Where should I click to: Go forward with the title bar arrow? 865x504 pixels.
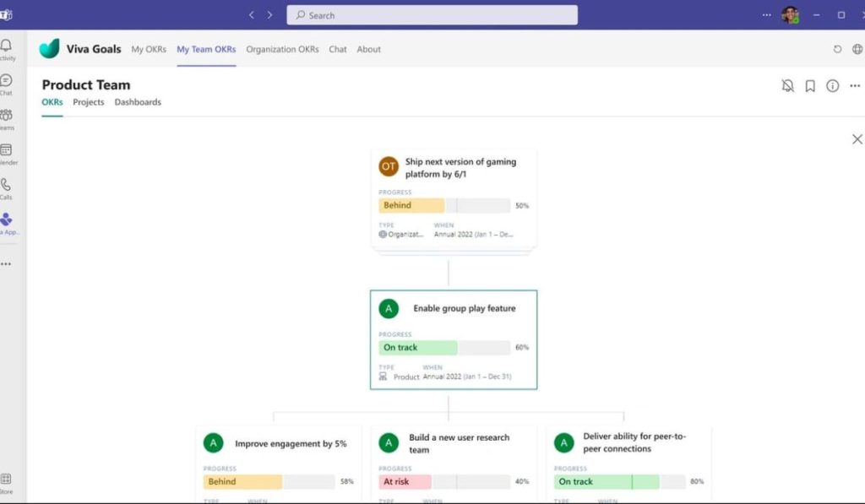tap(269, 15)
